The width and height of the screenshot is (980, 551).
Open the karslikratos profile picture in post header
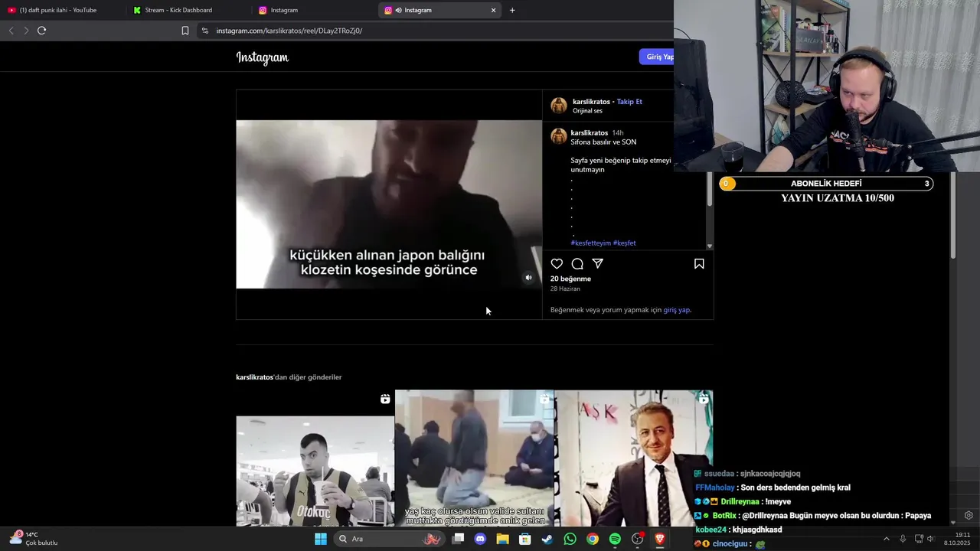tap(559, 106)
